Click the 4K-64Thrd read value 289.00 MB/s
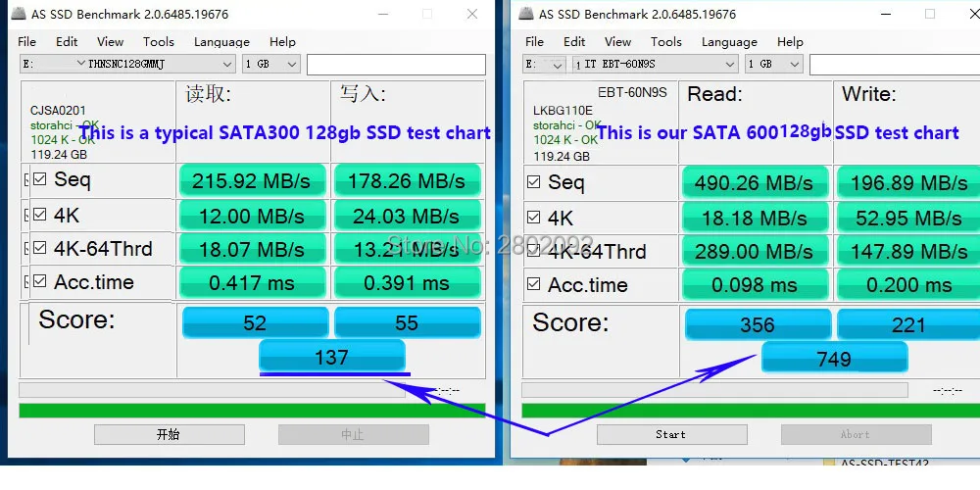Screen dimensions: 980x490 [755, 252]
